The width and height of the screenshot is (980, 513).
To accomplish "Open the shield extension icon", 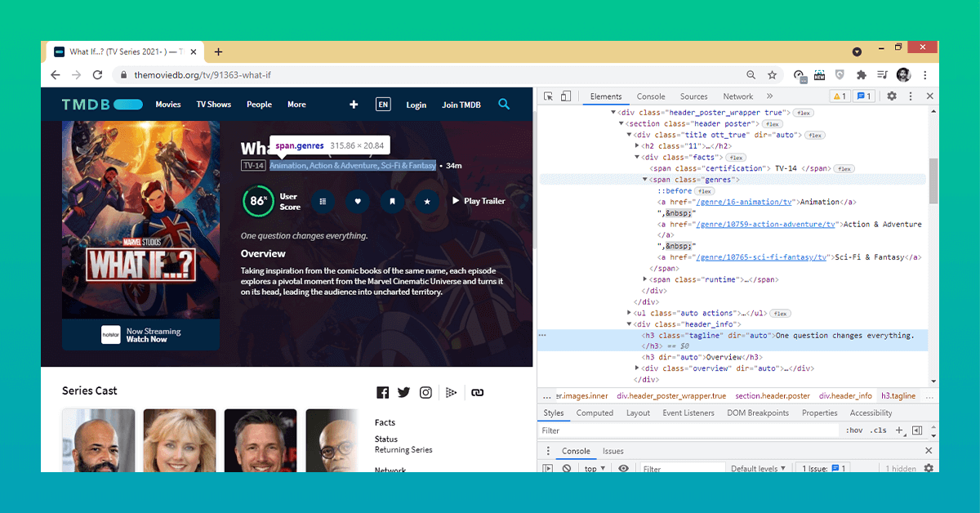I will (840, 74).
